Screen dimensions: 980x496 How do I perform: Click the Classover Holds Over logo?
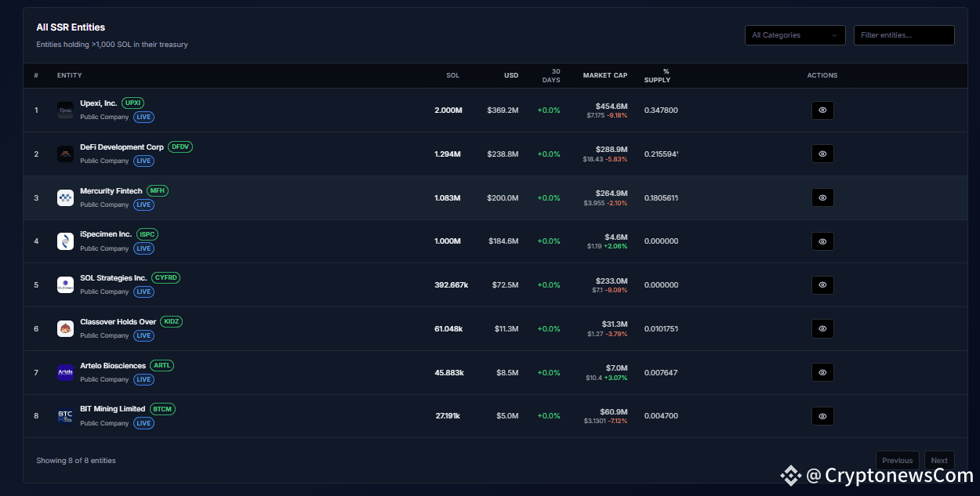coord(65,328)
